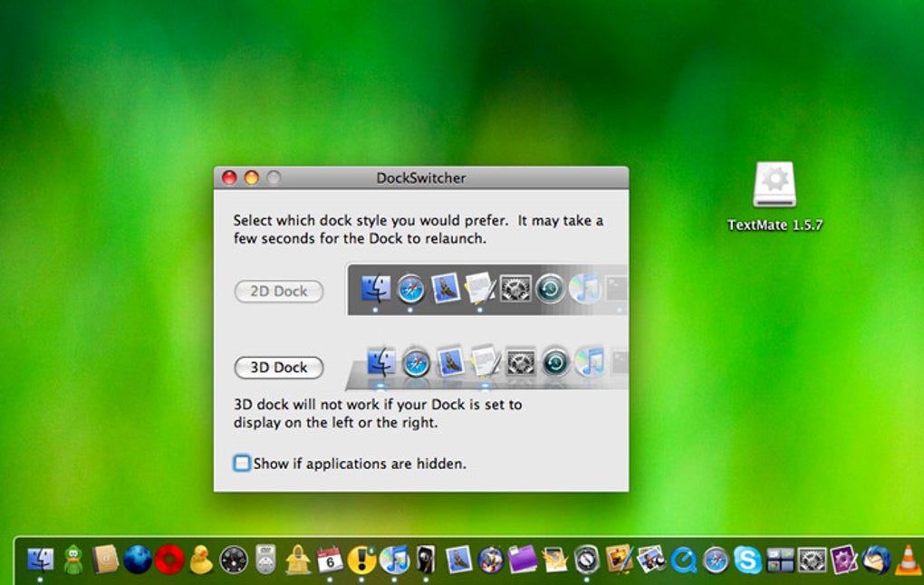
Task: Launch Cyberduck yellow duck in Dock
Action: 201,560
